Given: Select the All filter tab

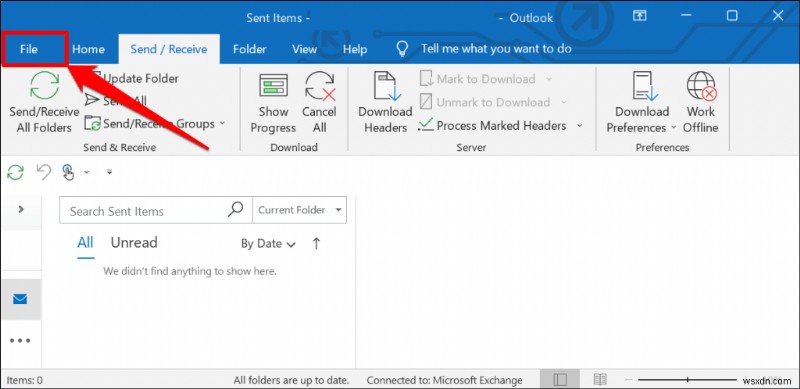Looking at the screenshot, I should (x=85, y=242).
